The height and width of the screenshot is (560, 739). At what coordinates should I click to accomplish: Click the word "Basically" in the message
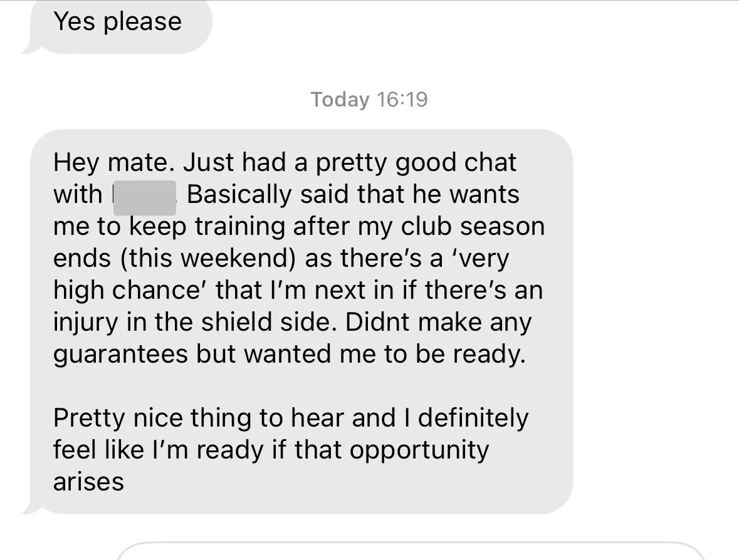tap(239, 195)
